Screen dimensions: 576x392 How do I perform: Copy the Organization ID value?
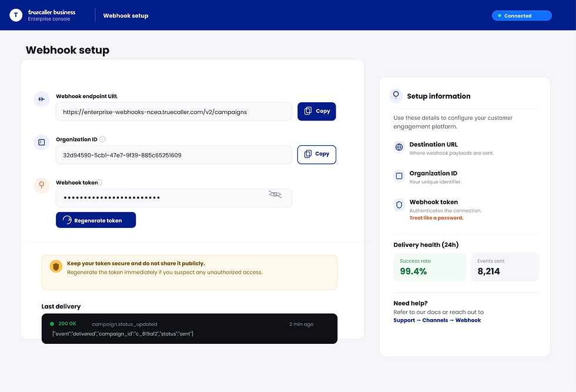[x=317, y=155]
